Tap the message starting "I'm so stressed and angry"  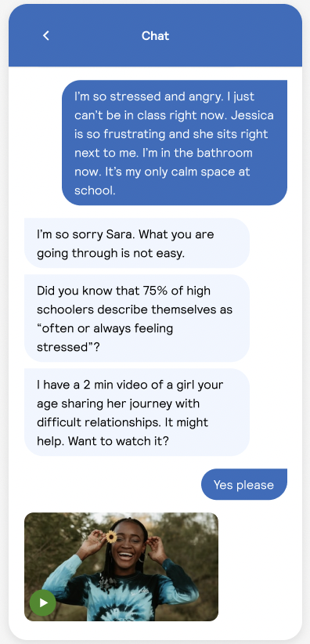coord(174,143)
